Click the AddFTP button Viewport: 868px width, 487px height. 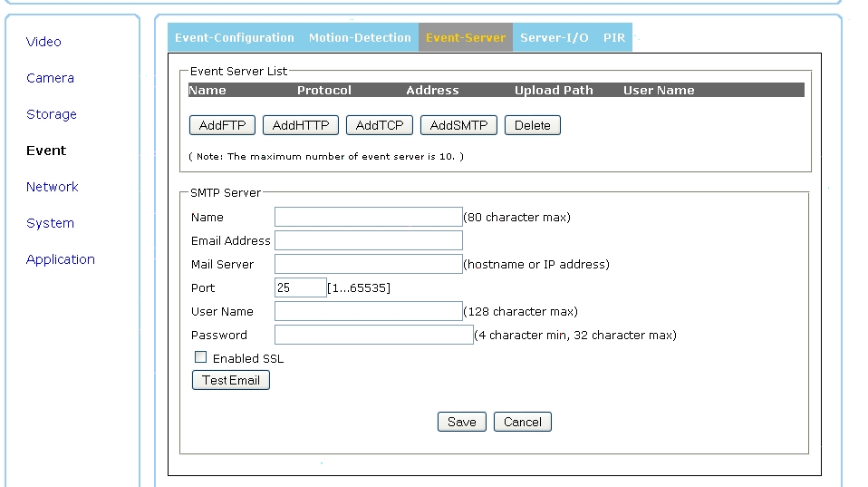[222, 125]
